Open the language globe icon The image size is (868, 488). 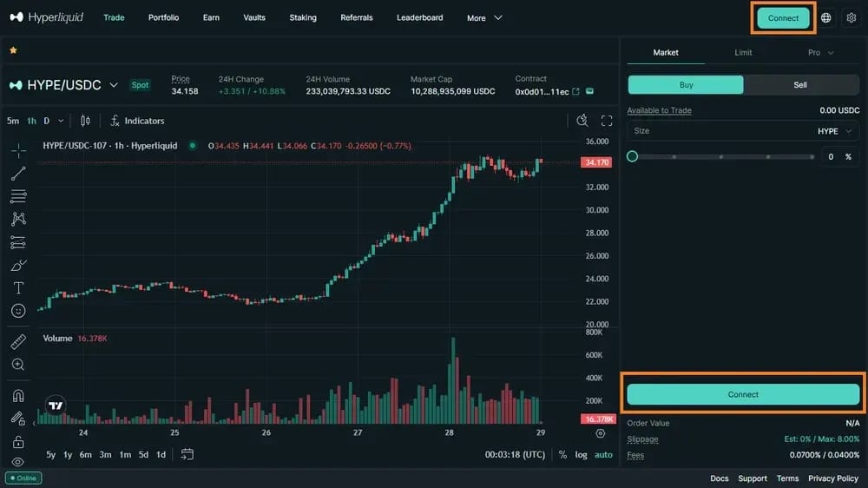[826, 17]
